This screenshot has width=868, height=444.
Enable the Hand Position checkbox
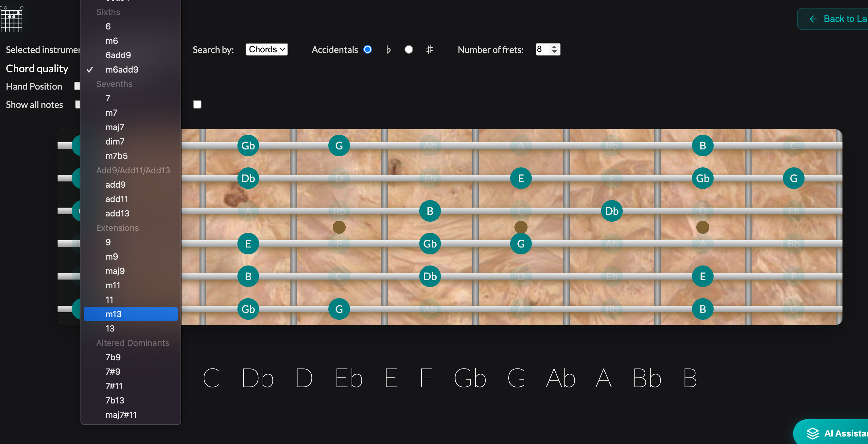click(x=77, y=86)
